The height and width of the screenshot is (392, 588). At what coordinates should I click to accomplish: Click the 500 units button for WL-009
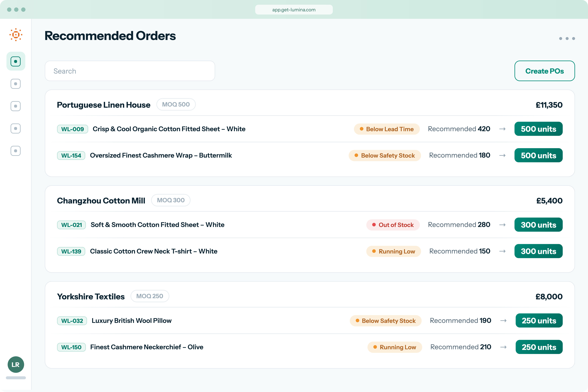point(538,129)
